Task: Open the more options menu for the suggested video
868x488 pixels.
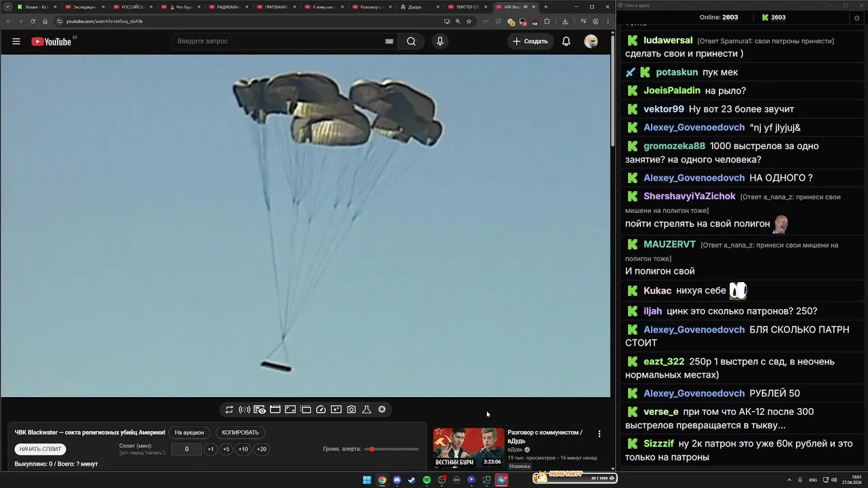Action: pyautogui.click(x=599, y=434)
